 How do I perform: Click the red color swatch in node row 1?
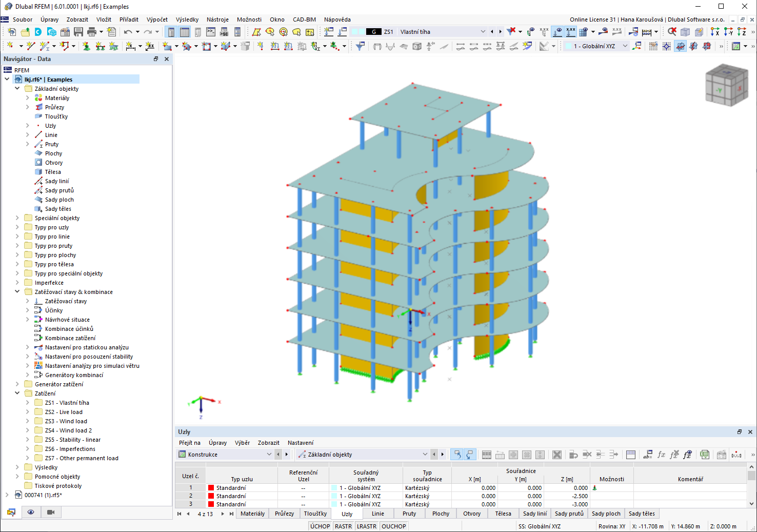[x=211, y=488]
